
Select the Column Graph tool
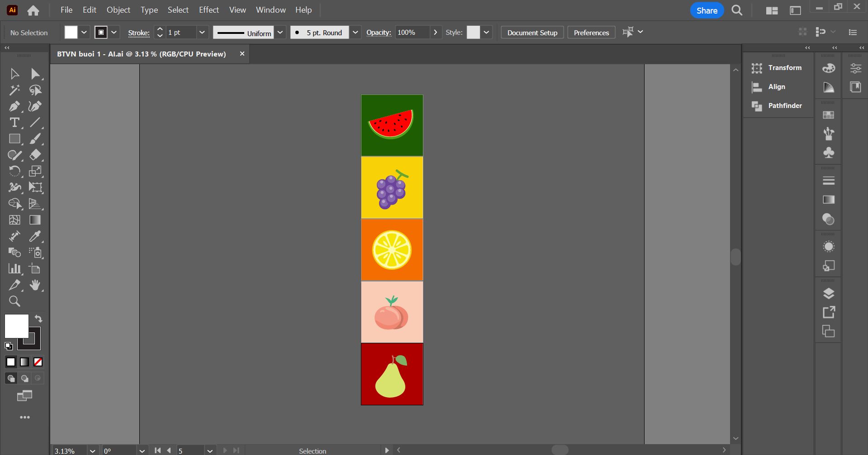(x=14, y=269)
